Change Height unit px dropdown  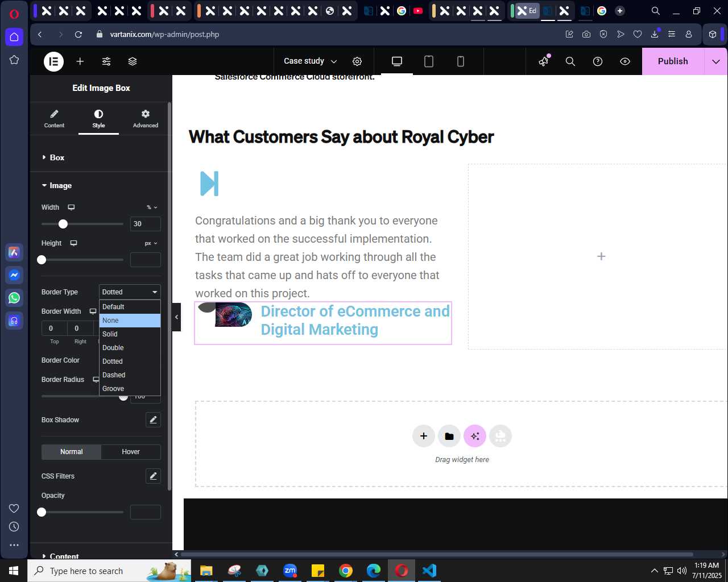pyautogui.click(x=151, y=243)
